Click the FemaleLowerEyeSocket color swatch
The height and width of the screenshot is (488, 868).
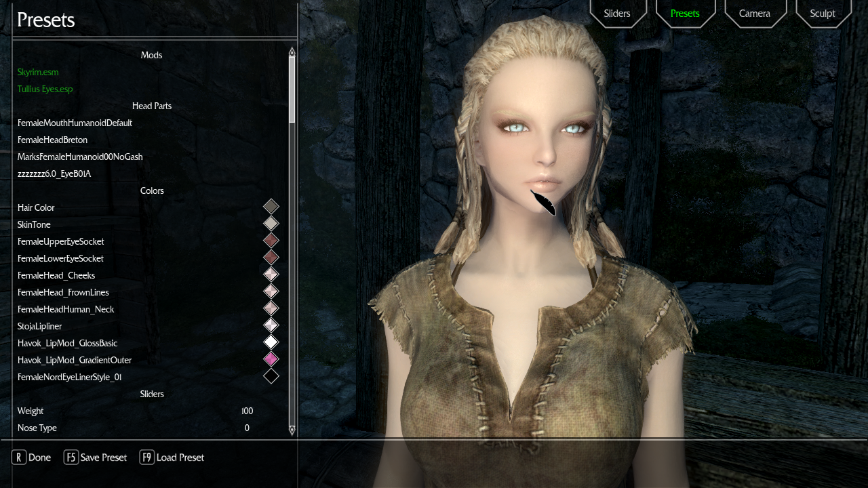pos(271,258)
